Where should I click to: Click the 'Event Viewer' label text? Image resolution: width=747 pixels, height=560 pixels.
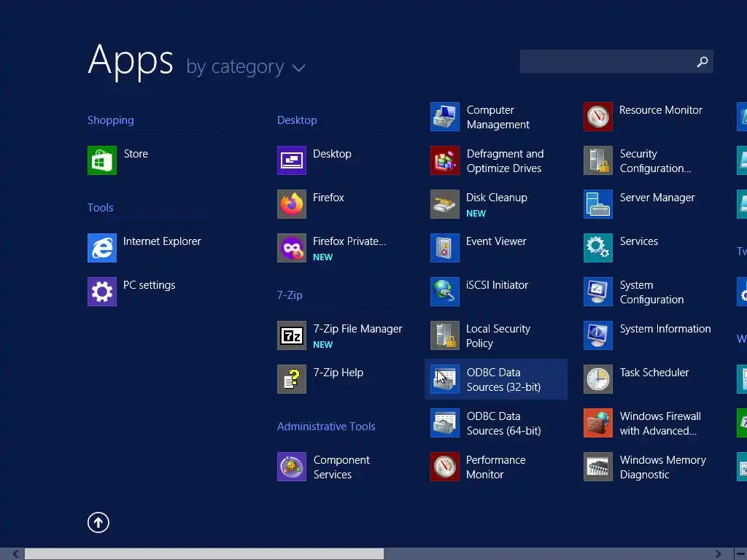[496, 241]
